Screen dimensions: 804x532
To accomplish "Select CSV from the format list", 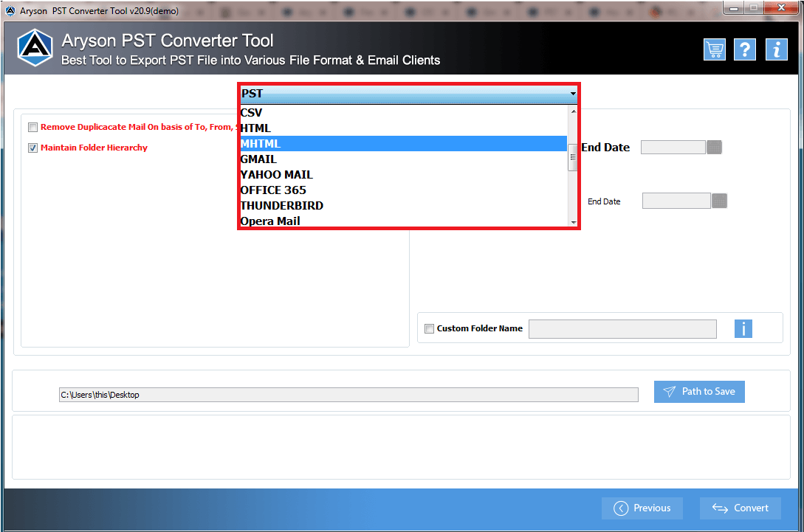I will tap(404, 113).
